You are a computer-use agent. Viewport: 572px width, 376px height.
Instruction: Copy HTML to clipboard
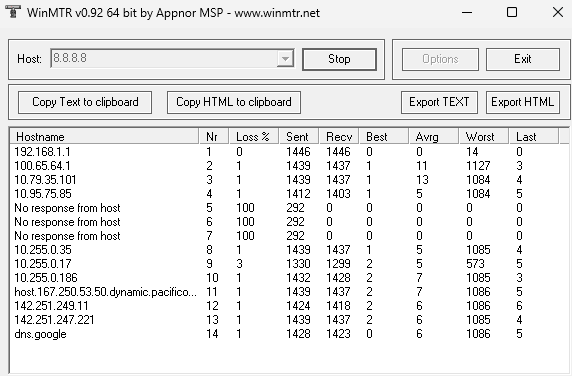click(234, 102)
